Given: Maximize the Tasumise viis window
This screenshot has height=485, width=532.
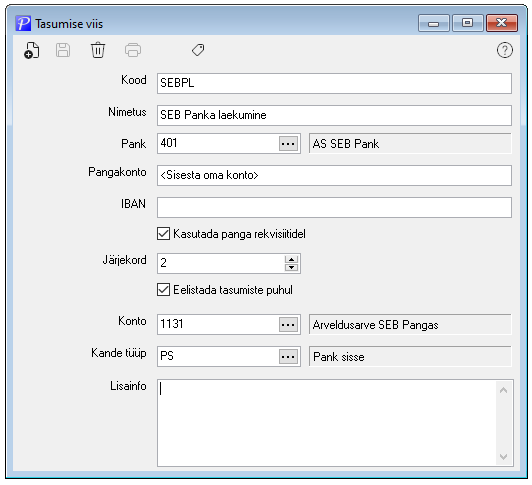Looking at the screenshot, I should (x=468, y=23).
